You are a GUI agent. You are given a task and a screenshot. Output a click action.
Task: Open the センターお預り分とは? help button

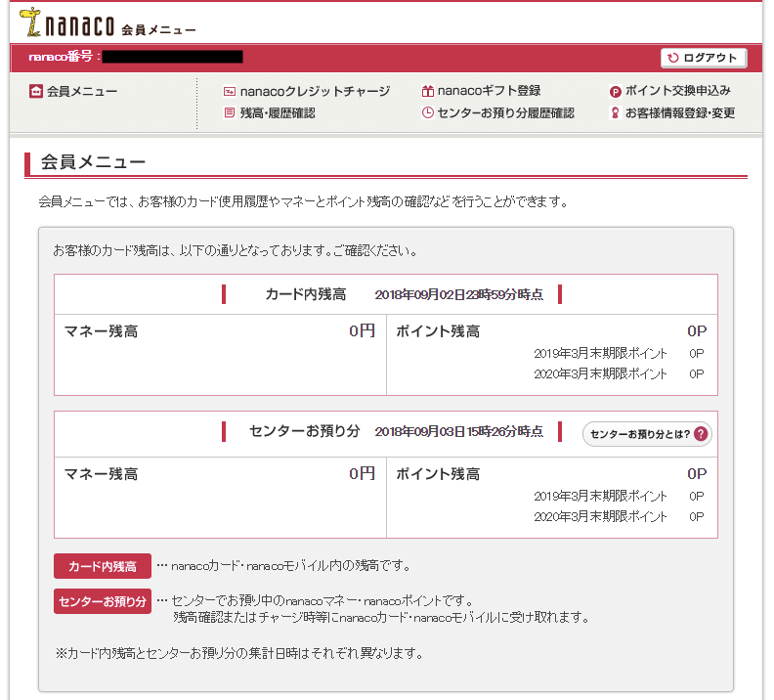coord(646,434)
